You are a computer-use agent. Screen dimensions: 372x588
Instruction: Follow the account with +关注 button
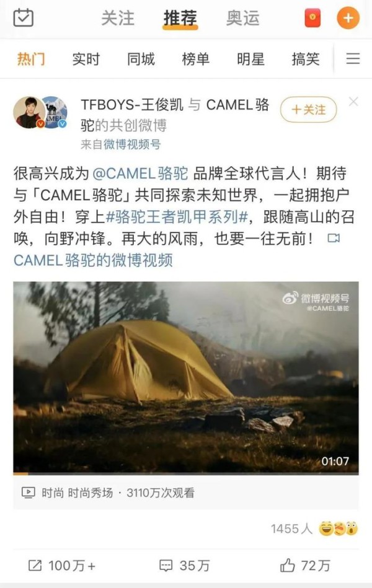click(x=308, y=110)
